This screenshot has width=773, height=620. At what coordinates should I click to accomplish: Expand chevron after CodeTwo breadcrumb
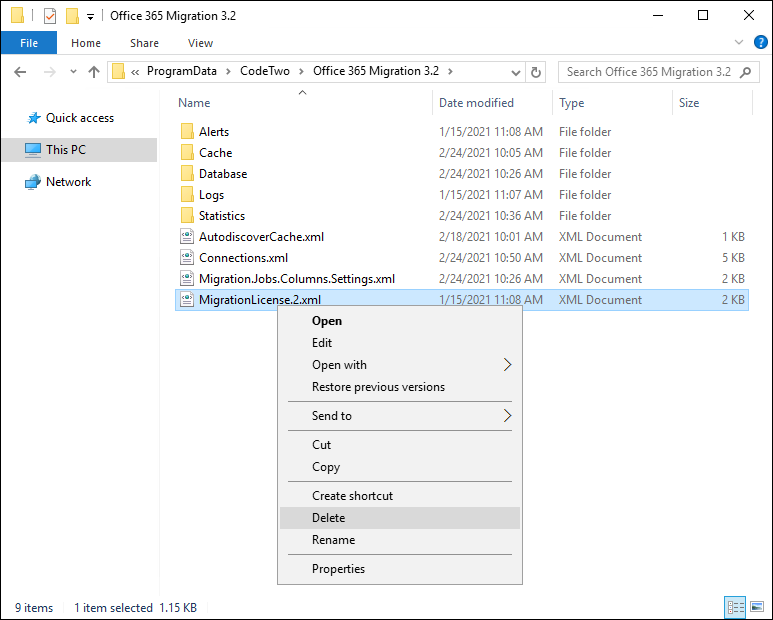click(x=301, y=72)
